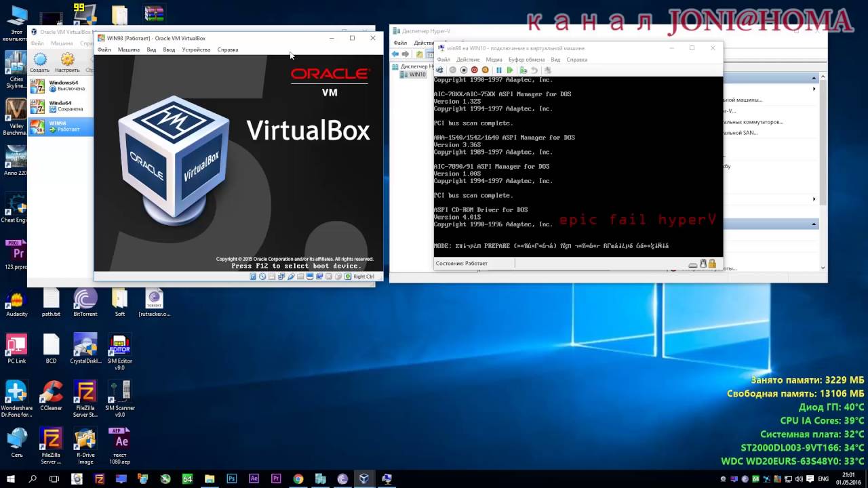Click the Ctrl+Alt+Del icon in the Hyper-V toolbar
This screenshot has height=488, width=868.
[x=439, y=70]
